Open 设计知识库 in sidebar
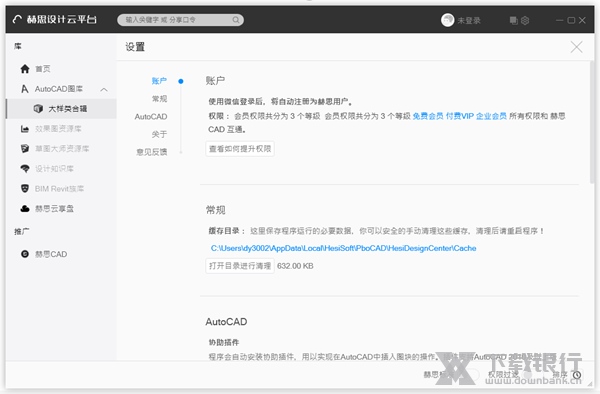 point(54,169)
